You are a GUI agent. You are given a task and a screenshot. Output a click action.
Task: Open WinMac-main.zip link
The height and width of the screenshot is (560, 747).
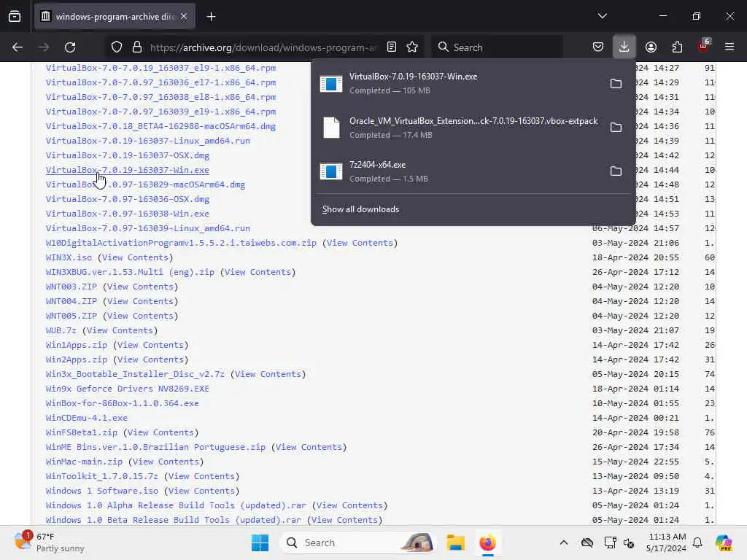point(84,462)
